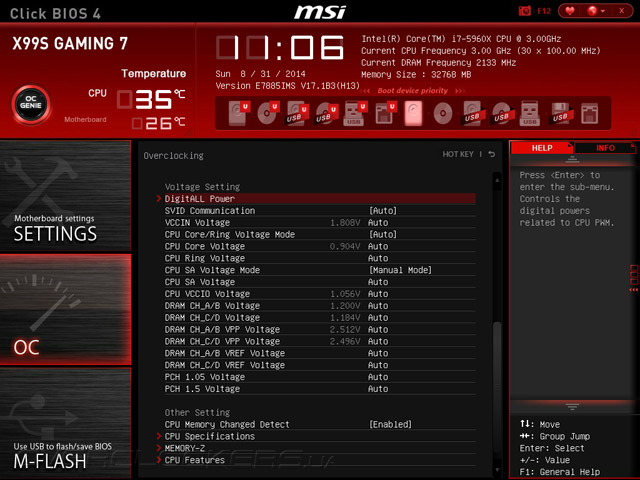Take a screenshot with the F12 camera icon
640x480 pixels.
pos(524,11)
